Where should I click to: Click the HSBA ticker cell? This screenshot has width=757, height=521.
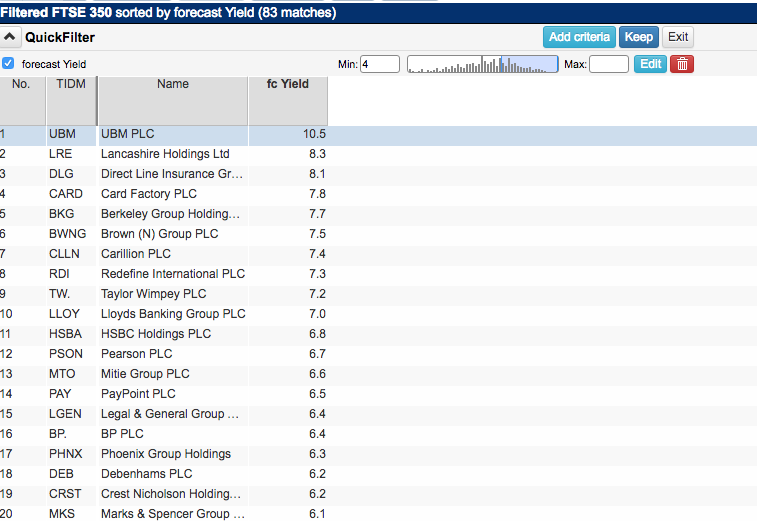[71, 334]
